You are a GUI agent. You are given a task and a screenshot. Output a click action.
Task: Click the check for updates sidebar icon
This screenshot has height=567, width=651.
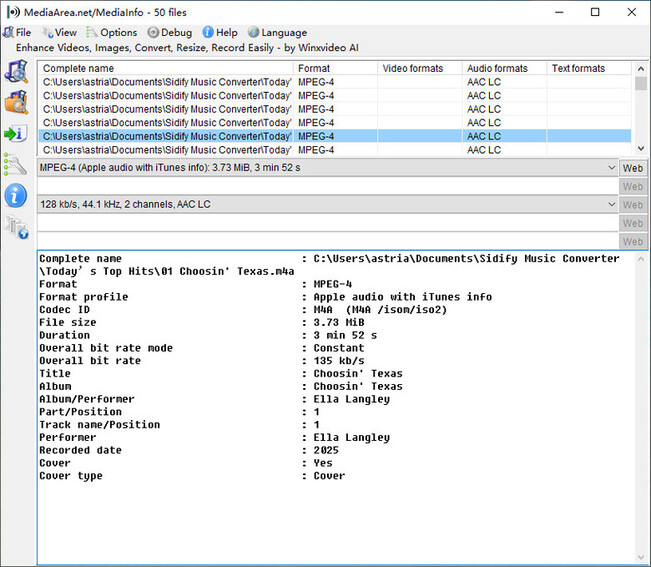tap(17, 227)
